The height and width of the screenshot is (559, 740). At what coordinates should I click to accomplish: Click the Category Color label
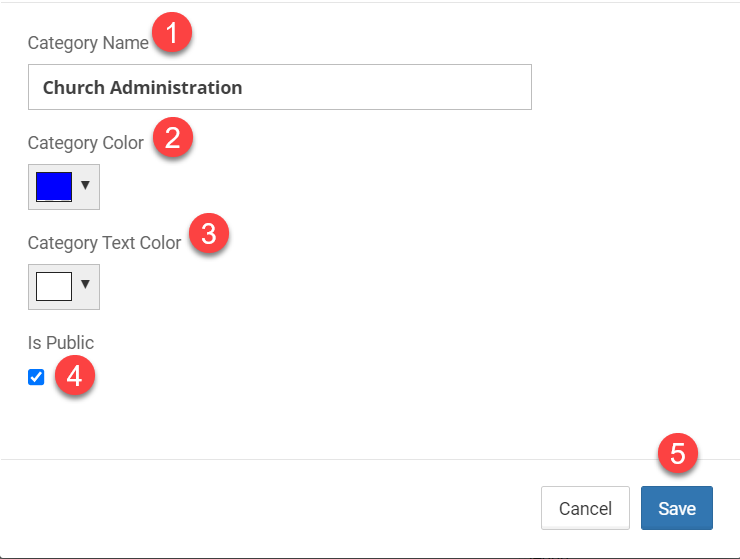pos(86,143)
